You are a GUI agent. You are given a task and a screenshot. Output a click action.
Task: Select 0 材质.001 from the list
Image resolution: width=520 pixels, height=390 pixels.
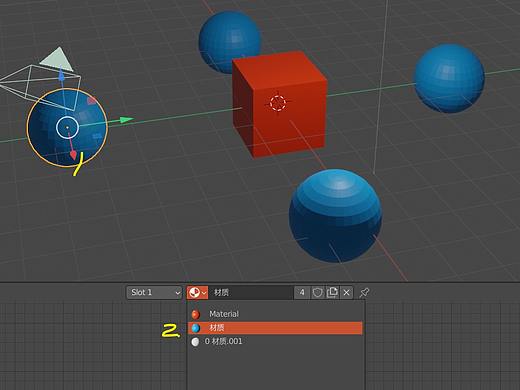(275, 341)
